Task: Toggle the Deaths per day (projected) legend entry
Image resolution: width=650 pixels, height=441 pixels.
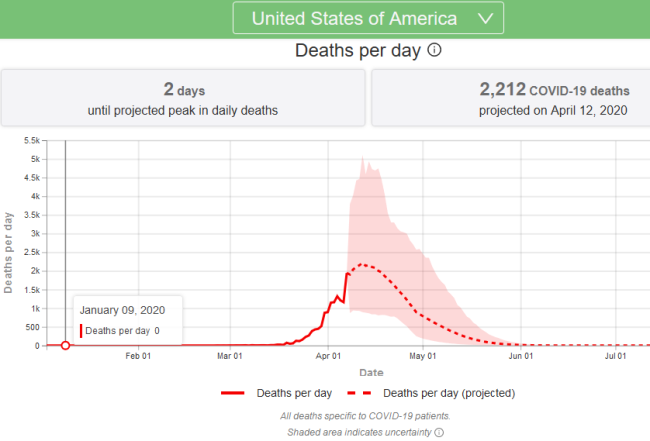Action: point(449,393)
